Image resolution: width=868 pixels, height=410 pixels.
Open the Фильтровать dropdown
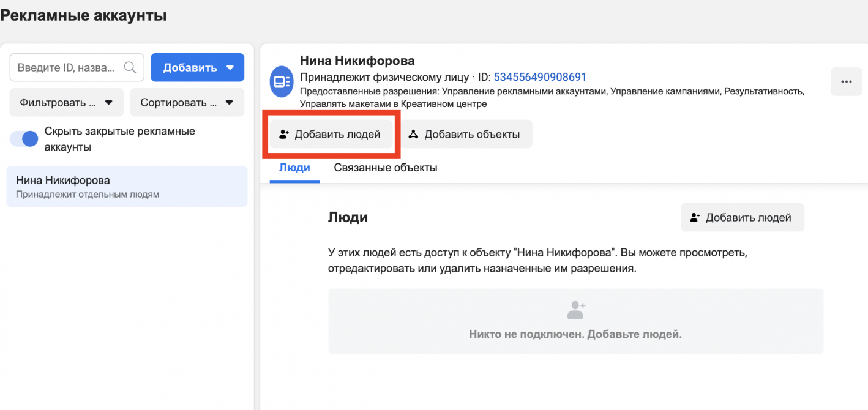(67, 102)
